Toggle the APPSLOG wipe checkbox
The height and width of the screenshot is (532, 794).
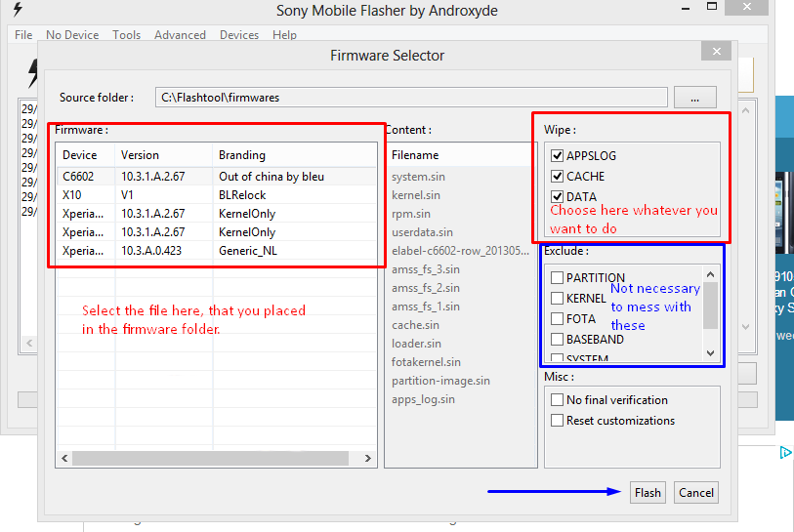[557, 156]
